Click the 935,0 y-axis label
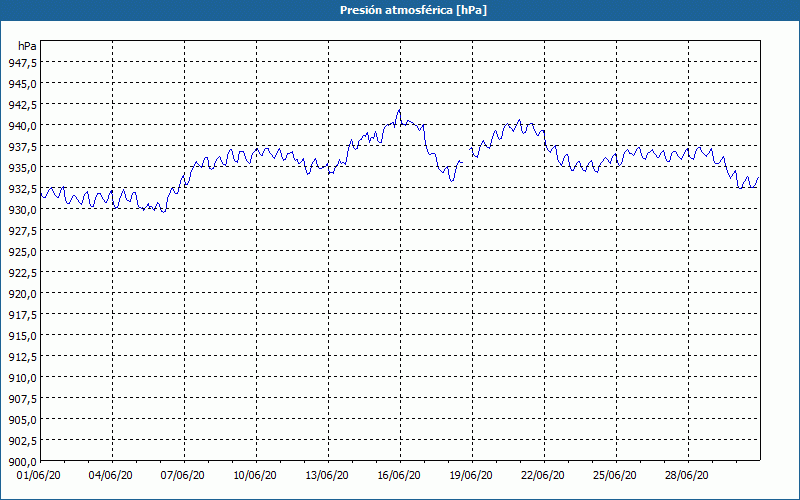This screenshot has height=500, width=800. 22,167
